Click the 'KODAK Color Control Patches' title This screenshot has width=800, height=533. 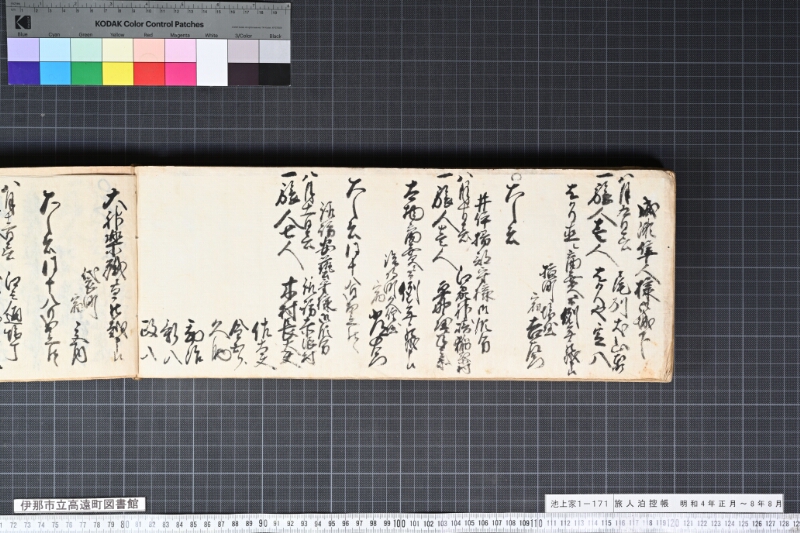[149, 24]
